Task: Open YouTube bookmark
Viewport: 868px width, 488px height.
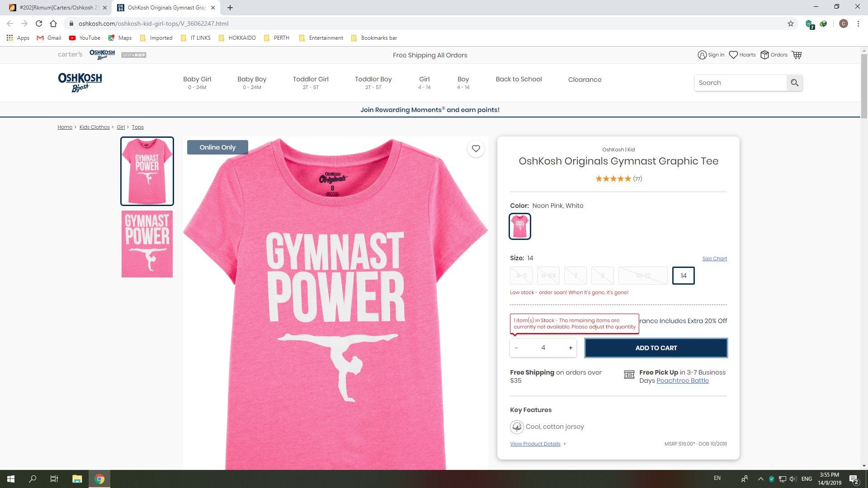Action: pos(85,38)
